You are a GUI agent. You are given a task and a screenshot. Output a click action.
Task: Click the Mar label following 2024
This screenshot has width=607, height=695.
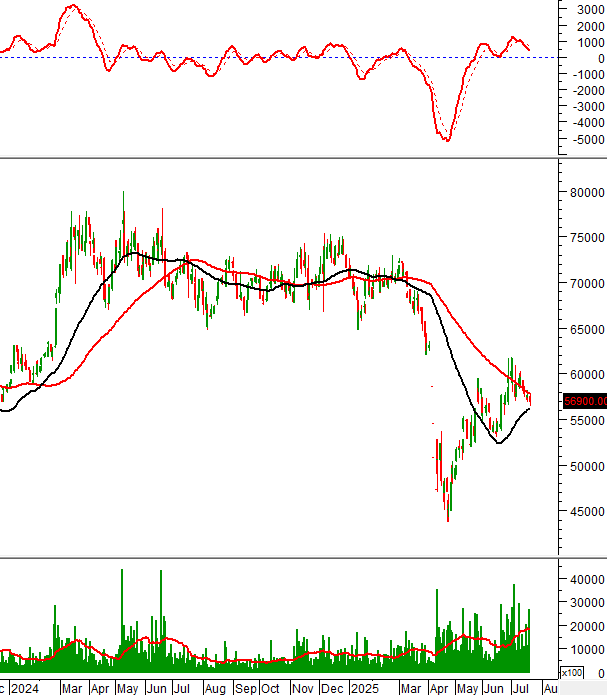(72, 689)
